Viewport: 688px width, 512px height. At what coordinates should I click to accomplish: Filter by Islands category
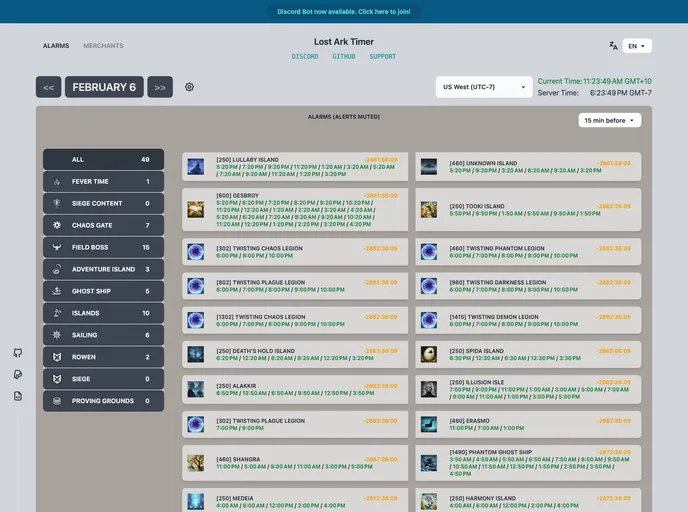click(104, 313)
